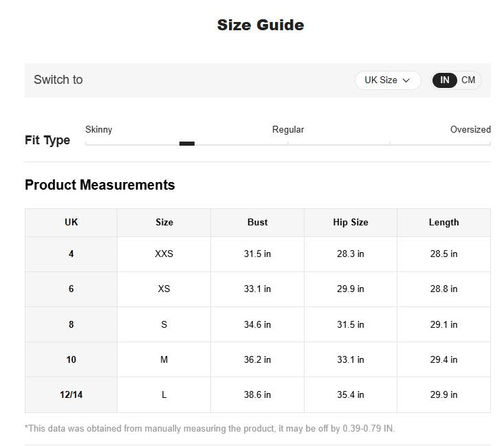Click the Product Measurements heading
This screenshot has width=504, height=446.
(100, 185)
